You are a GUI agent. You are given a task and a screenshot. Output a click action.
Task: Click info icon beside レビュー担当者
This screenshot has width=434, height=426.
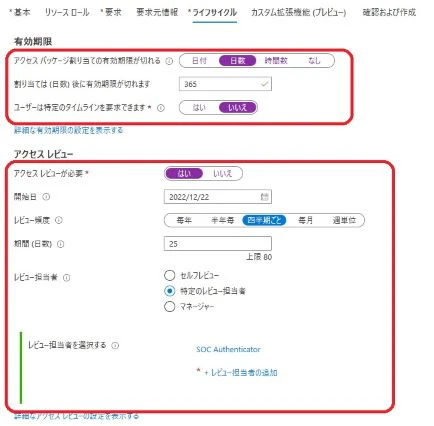click(67, 278)
